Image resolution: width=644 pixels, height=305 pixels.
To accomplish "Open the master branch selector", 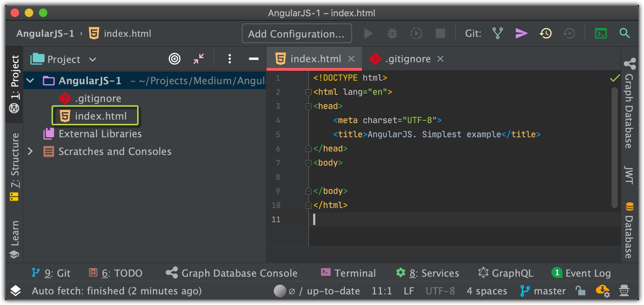I will [543, 291].
